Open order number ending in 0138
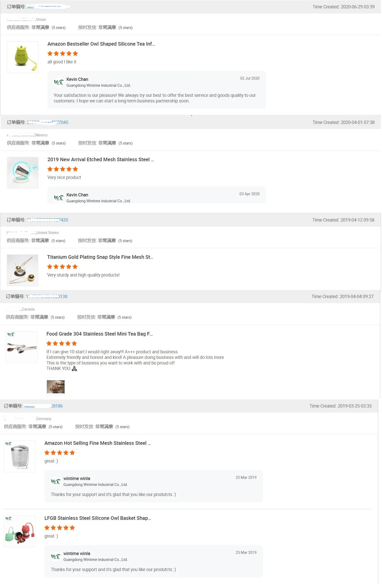382x588 pixels. 47,297
